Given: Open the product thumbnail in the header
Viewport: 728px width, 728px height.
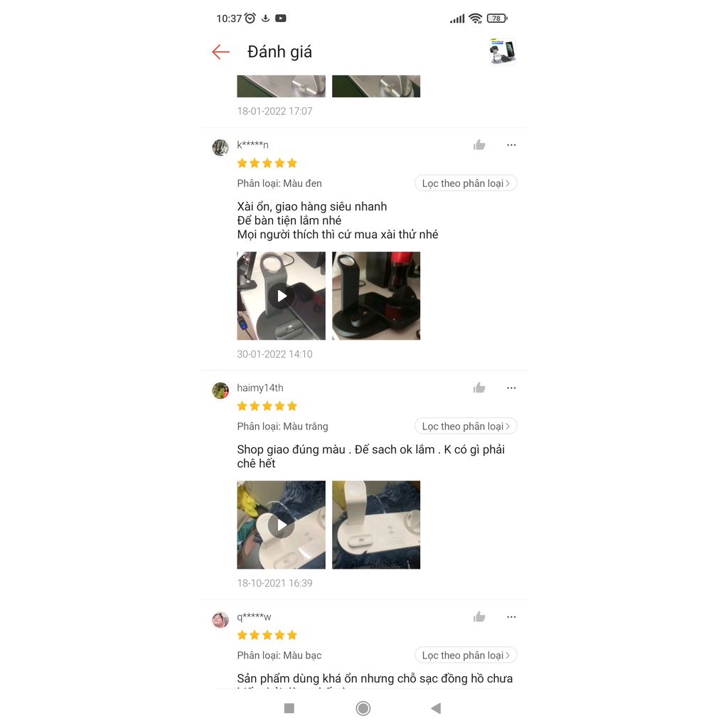Looking at the screenshot, I should point(503,51).
